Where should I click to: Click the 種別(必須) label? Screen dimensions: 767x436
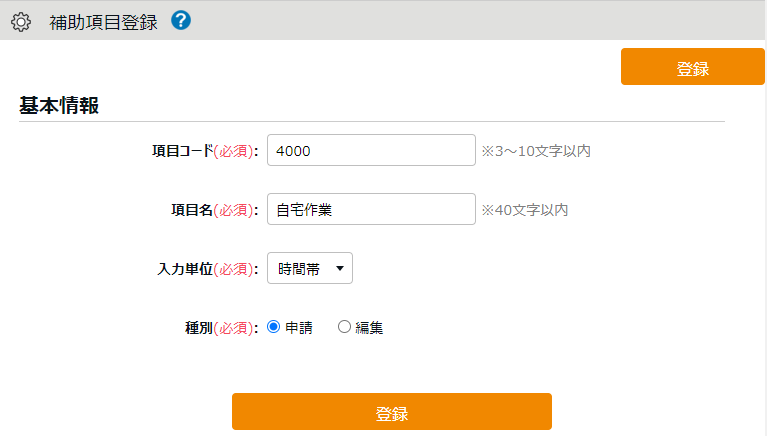pyautogui.click(x=221, y=328)
